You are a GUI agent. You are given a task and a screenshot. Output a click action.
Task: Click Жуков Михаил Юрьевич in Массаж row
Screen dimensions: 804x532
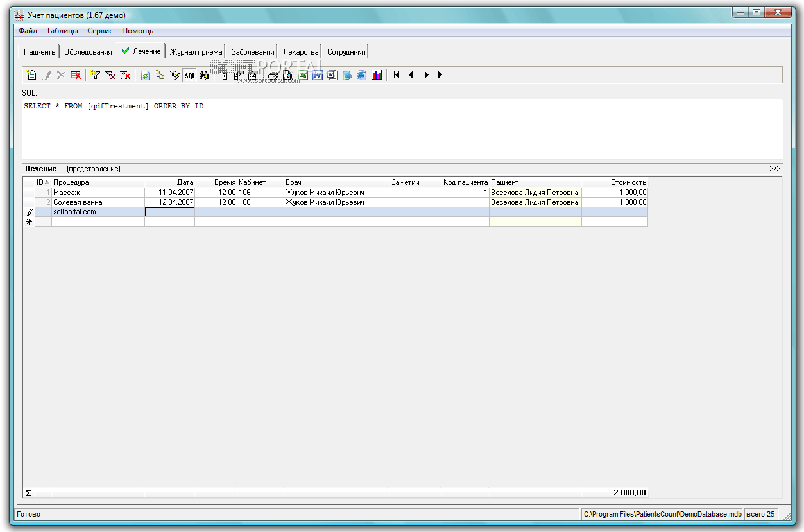tap(337, 193)
